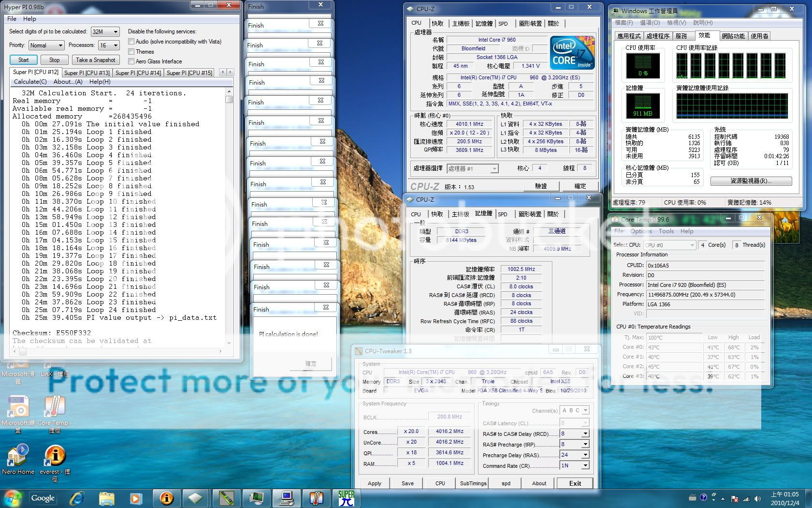Open Core Temp Select CPU dropdown

tap(669, 245)
